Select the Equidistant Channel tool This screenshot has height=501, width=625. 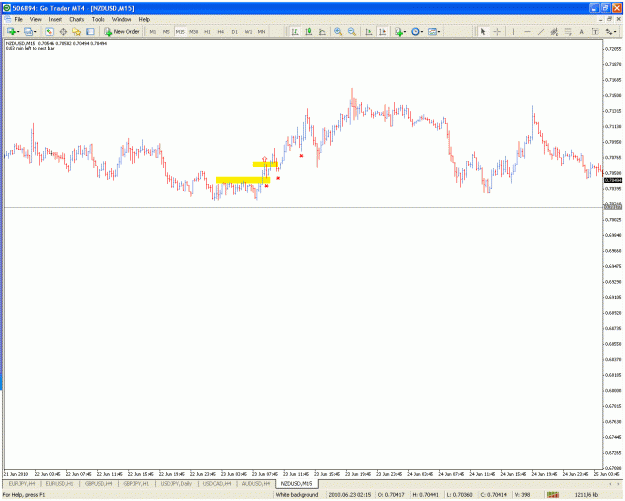554,31
